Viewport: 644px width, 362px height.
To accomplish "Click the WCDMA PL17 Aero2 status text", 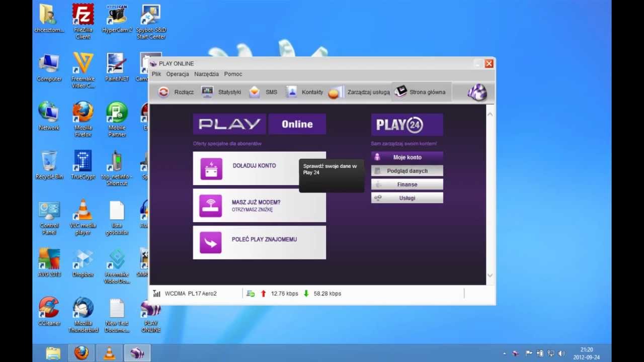I will 191,294.
